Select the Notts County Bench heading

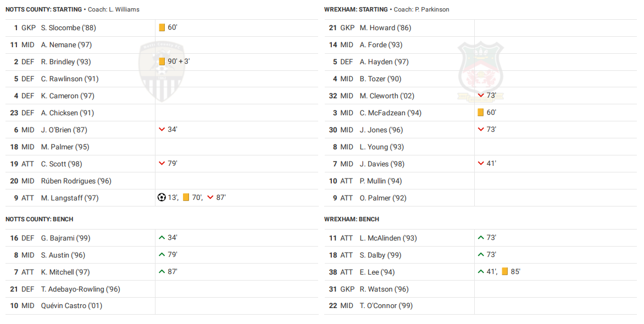40,219
